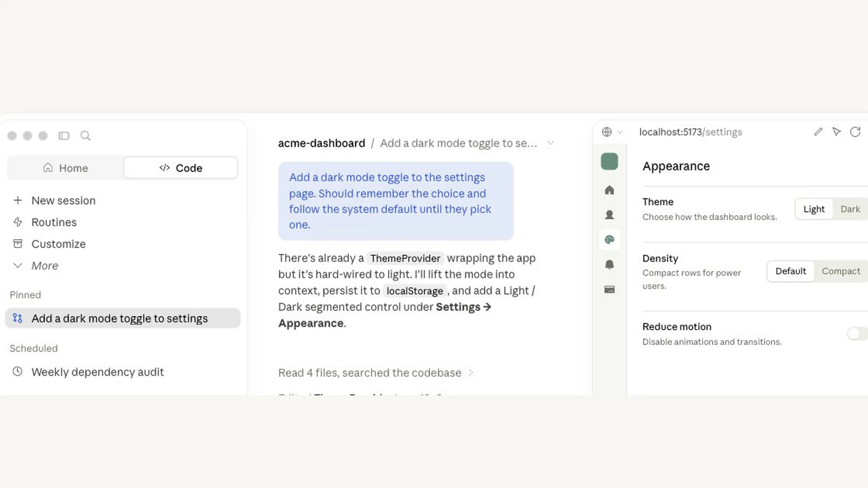Click the Scheduled section label
868x488 pixels.
pos(34,349)
